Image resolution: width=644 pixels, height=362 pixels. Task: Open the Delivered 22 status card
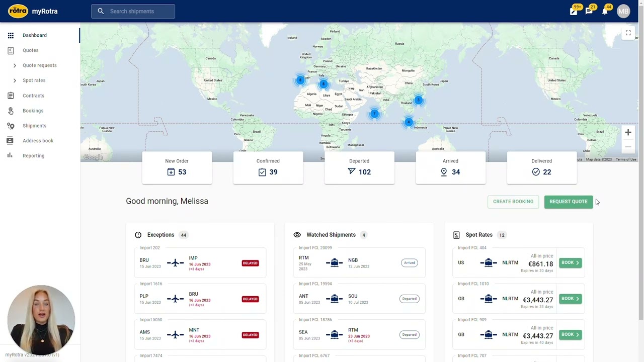(542, 167)
